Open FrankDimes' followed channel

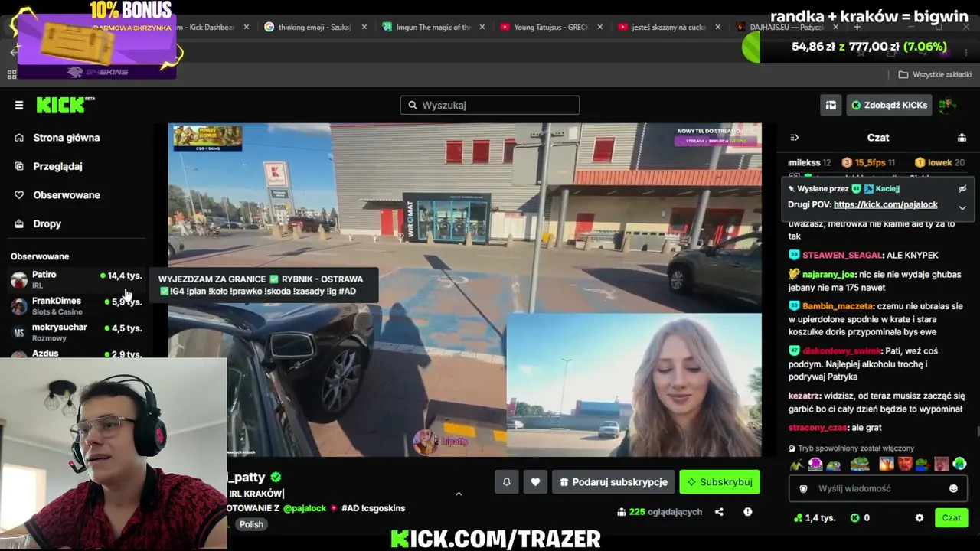77,306
